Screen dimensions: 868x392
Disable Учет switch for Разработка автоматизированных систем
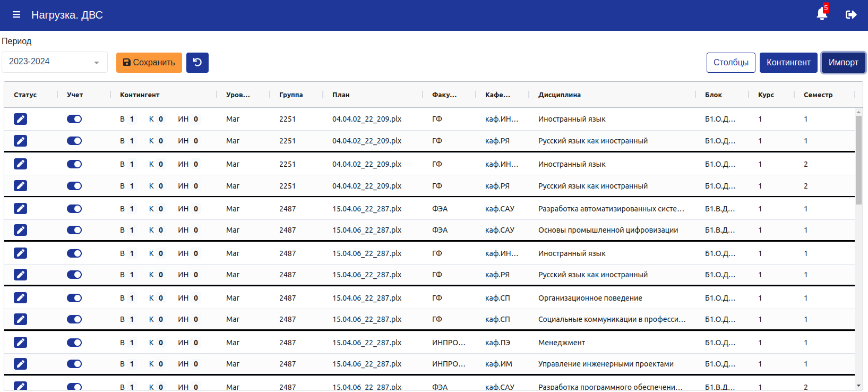74,209
